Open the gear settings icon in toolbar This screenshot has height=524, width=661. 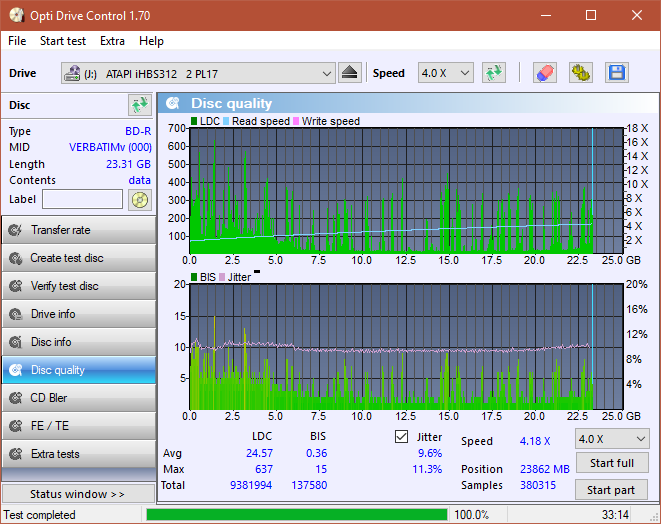click(x=580, y=73)
